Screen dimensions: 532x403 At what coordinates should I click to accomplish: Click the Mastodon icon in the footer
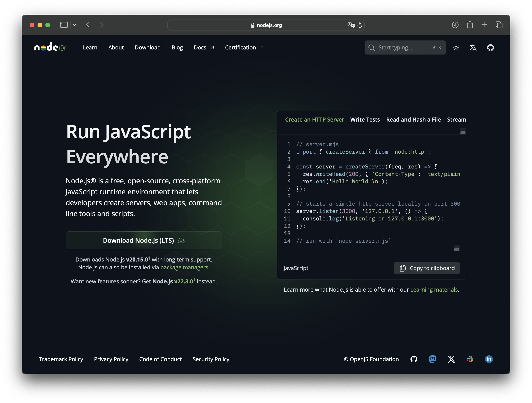(433, 359)
